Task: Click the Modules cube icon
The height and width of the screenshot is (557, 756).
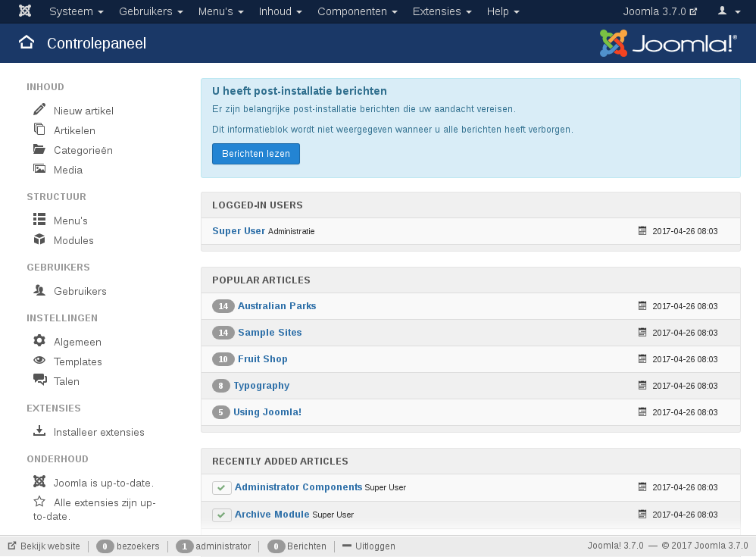Action: 39,239
